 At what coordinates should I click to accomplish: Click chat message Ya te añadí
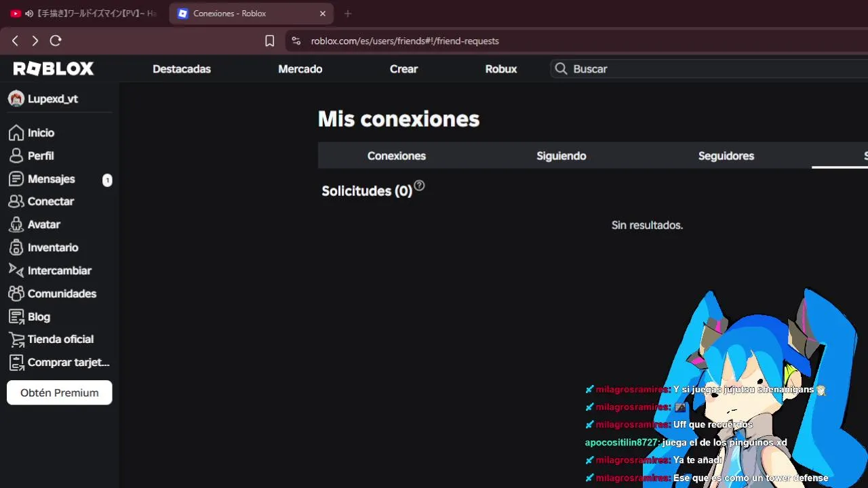pyautogui.click(x=698, y=460)
